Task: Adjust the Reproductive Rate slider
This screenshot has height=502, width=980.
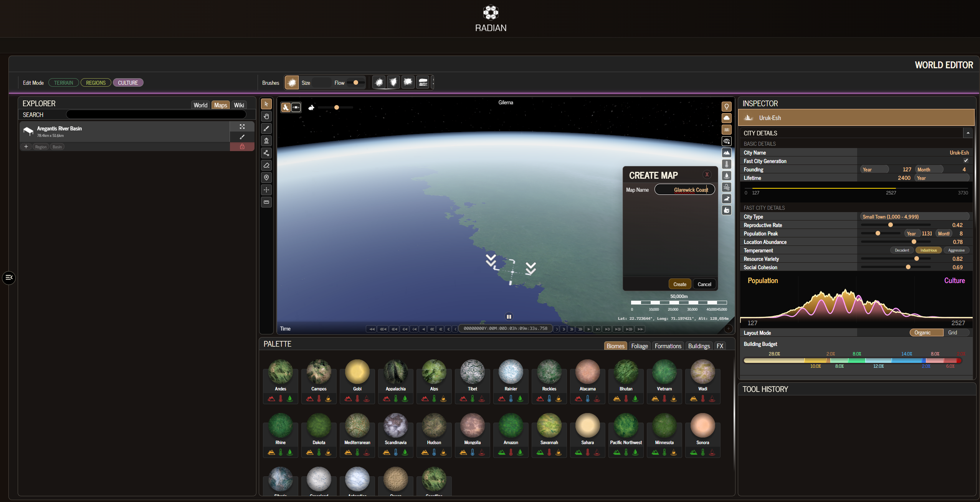Action: pos(896,225)
